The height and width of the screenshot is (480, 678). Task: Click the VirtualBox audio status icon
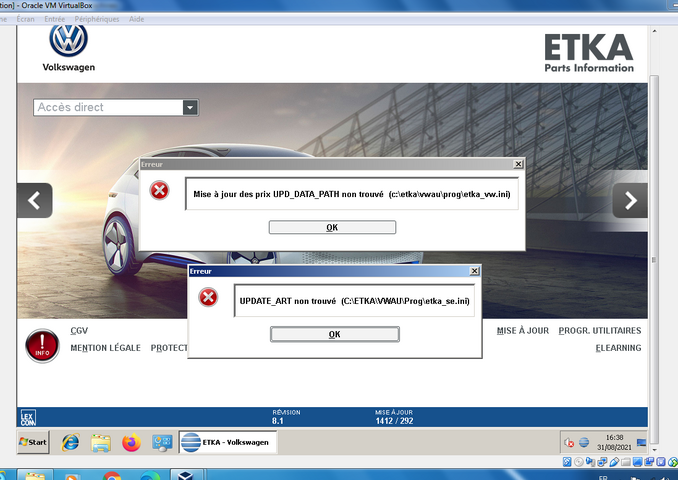pyautogui.click(x=590, y=462)
